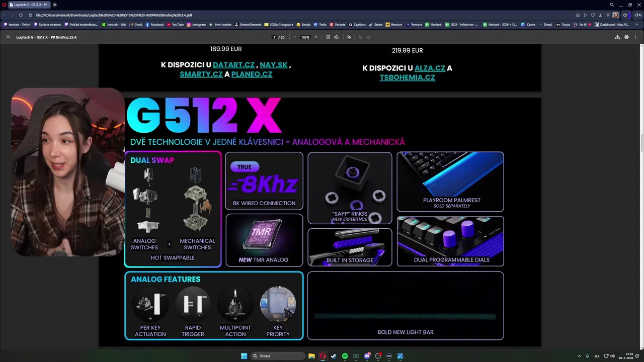Open the Opera main menu logo
Screen dimensions: 644x362
[4, 5]
